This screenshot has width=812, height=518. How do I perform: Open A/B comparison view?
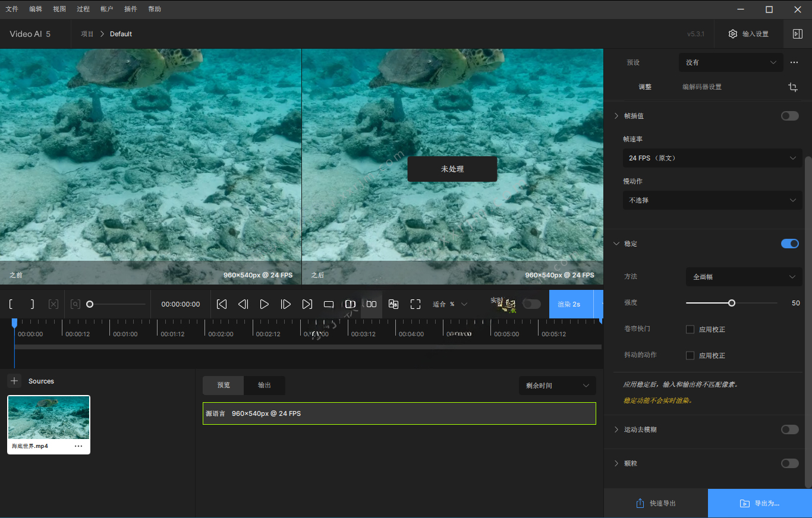[x=394, y=304]
